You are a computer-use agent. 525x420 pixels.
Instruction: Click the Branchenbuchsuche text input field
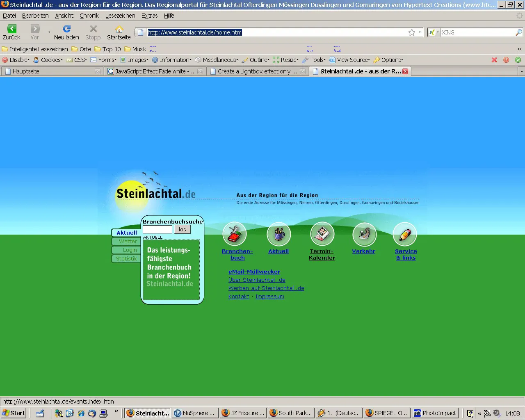pyautogui.click(x=157, y=229)
